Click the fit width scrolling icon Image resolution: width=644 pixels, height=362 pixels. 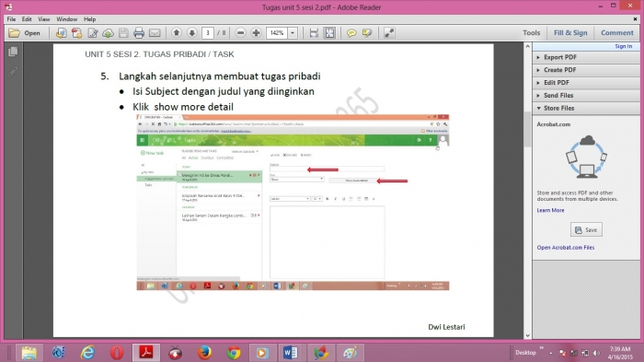(314, 33)
